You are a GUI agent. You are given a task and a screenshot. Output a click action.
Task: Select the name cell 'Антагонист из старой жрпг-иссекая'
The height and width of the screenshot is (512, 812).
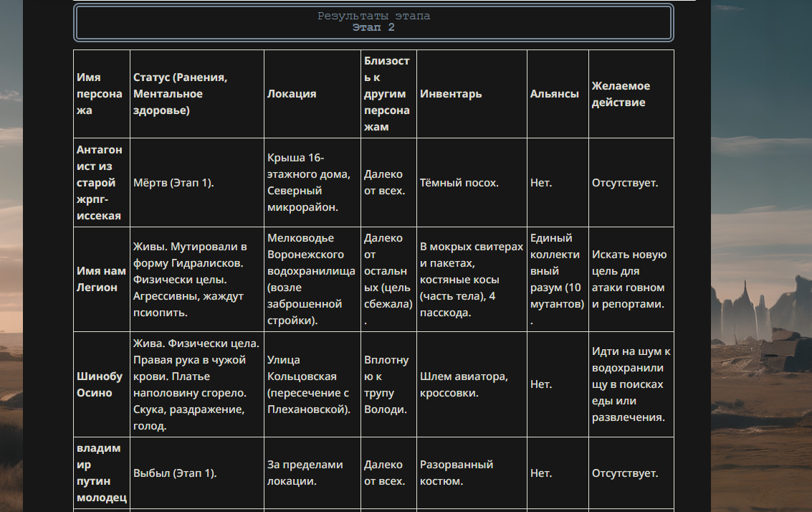(x=102, y=182)
